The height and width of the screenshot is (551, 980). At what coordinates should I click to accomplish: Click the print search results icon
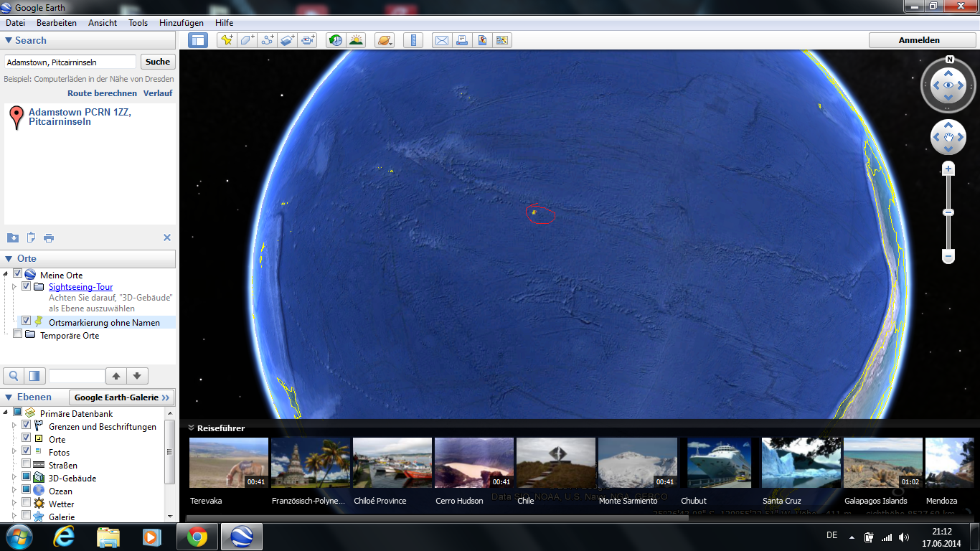coord(49,237)
